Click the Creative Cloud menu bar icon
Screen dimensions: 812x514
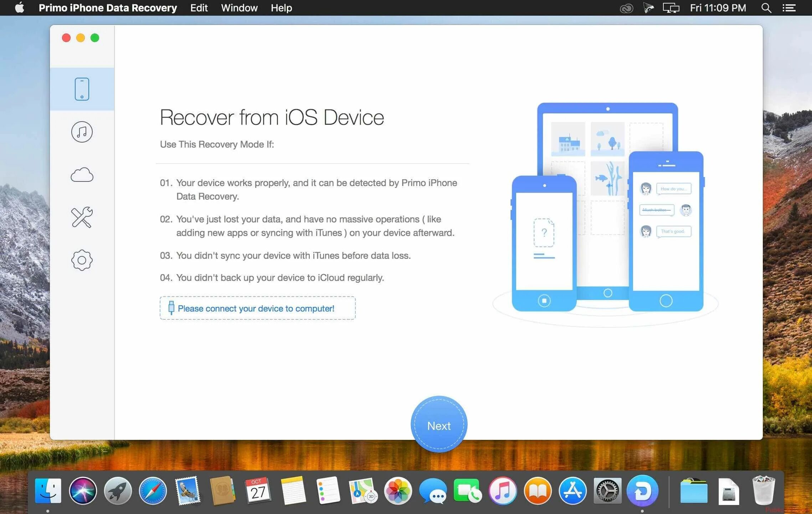point(626,8)
